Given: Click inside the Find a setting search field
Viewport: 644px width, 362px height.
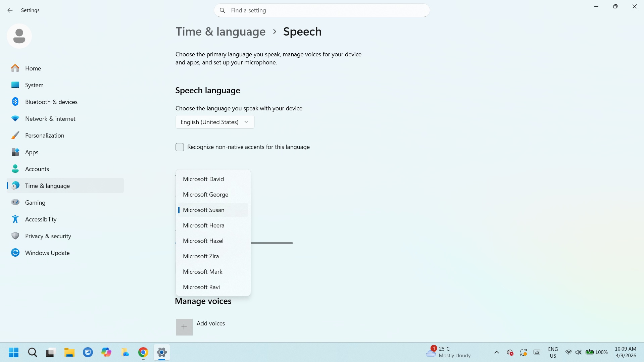Looking at the screenshot, I should point(321,10).
